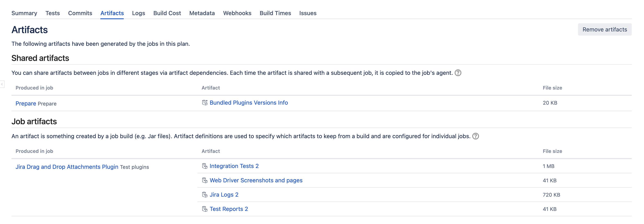Switch to the Metadata tab

pos(202,13)
